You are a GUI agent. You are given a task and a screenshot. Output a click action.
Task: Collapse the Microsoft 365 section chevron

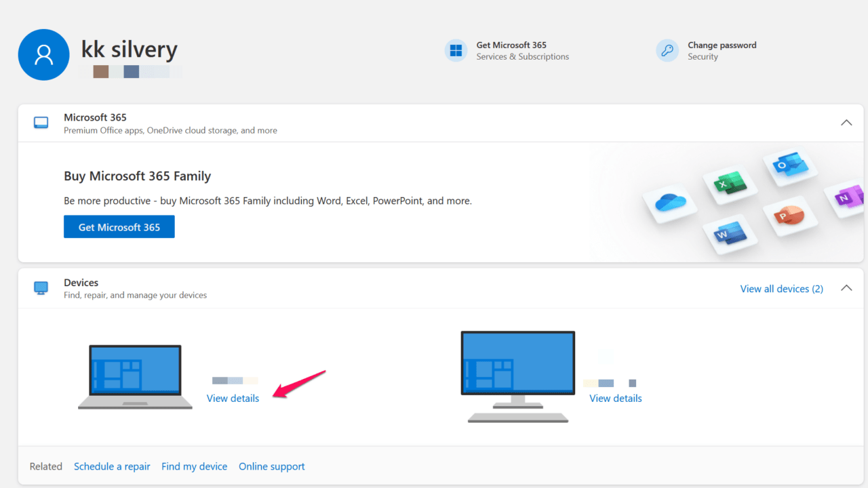(846, 123)
